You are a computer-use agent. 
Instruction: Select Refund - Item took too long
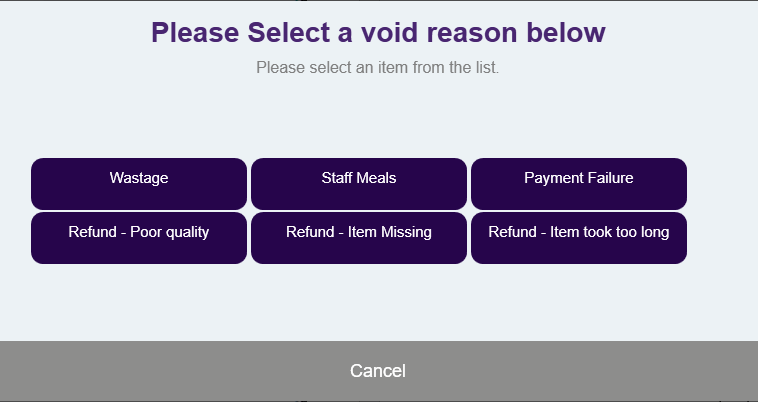pyautogui.click(x=579, y=238)
